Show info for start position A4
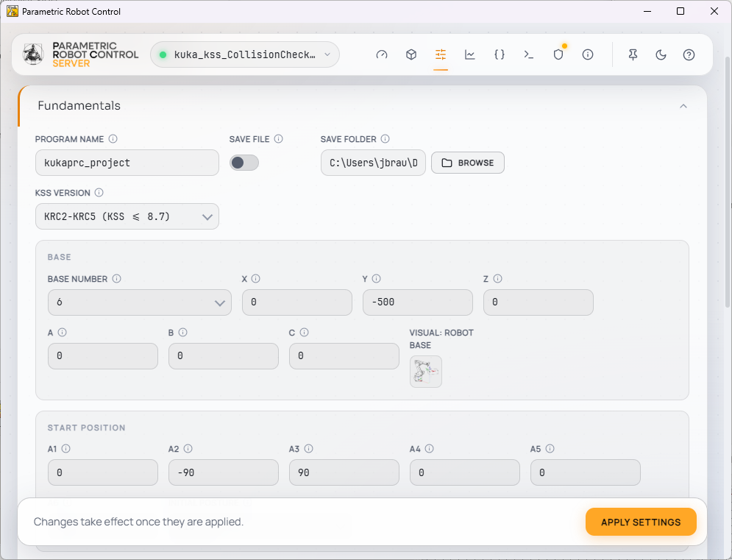The image size is (732, 560). [x=430, y=448]
